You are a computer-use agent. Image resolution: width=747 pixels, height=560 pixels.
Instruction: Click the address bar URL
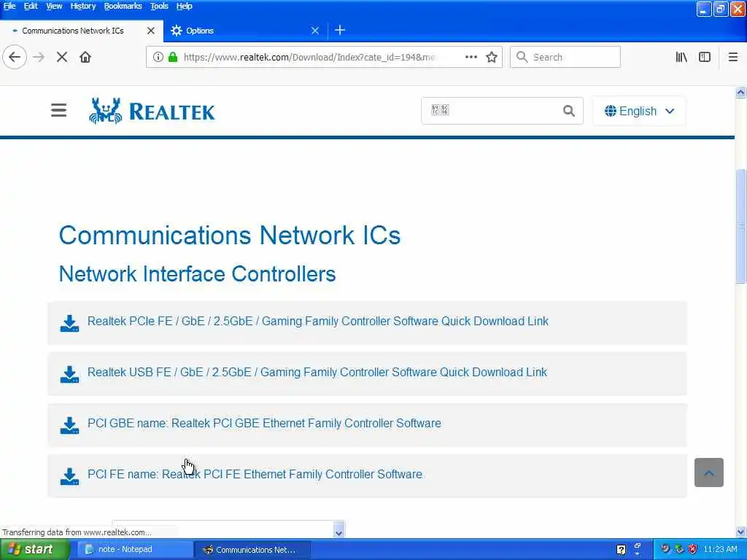coord(309,57)
